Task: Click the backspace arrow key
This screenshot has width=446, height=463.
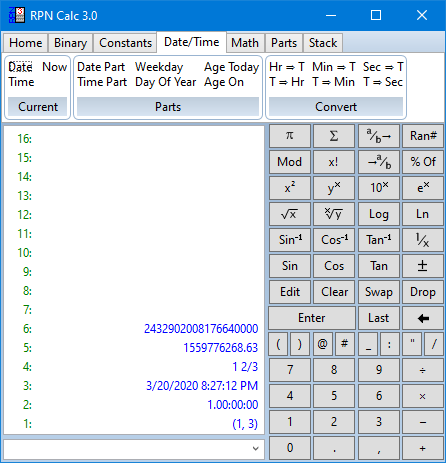Action: 423,318
